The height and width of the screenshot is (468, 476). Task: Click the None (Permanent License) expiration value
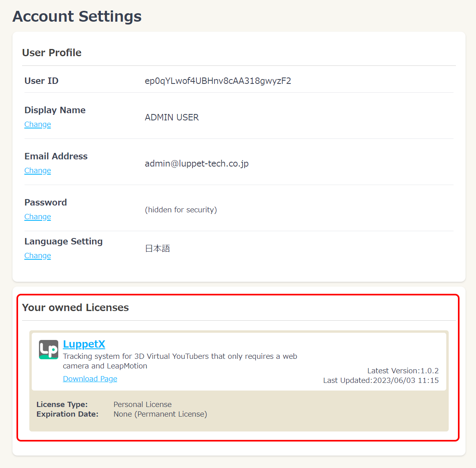160,414
